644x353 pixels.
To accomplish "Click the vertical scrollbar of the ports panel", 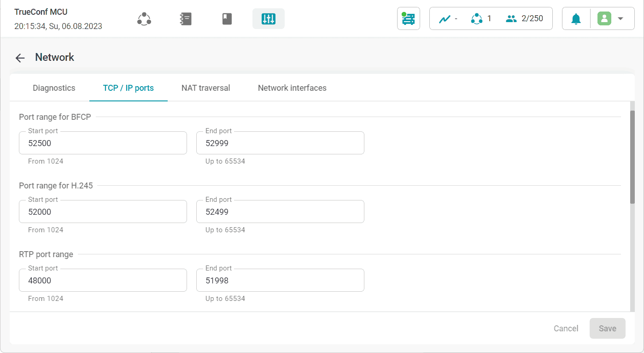I will point(632,157).
